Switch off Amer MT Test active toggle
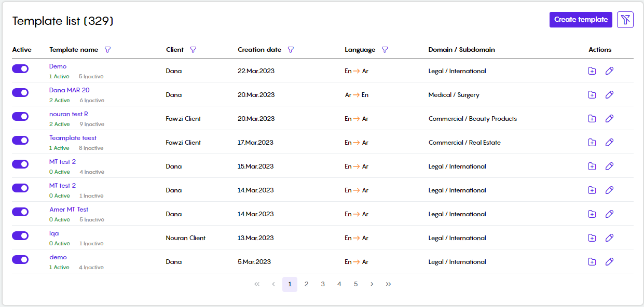This screenshot has width=644, height=307. click(x=20, y=212)
